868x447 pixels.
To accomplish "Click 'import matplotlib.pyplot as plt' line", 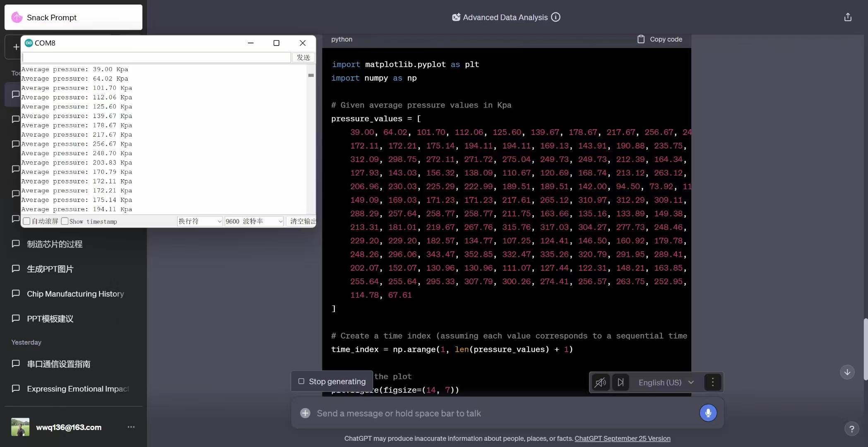I will (405, 65).
